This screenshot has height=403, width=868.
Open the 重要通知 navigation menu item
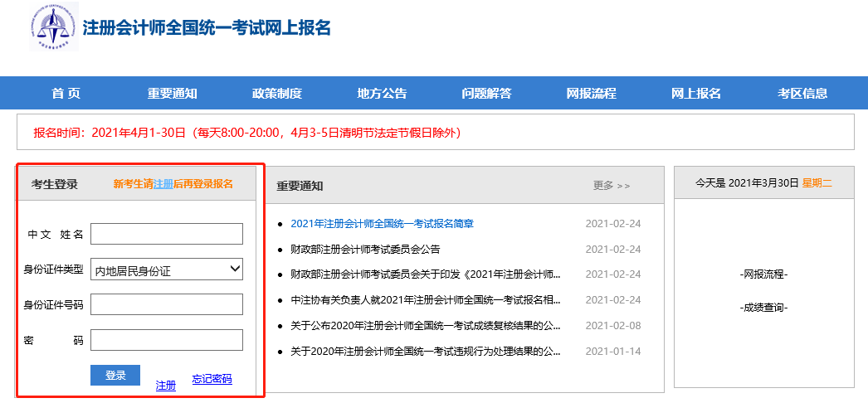click(172, 93)
